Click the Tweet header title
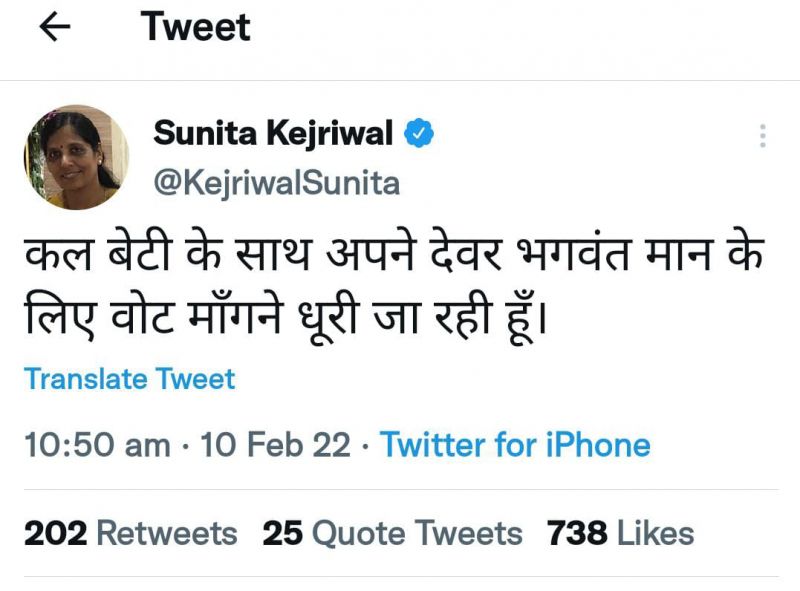This screenshot has width=800, height=591. click(x=196, y=27)
